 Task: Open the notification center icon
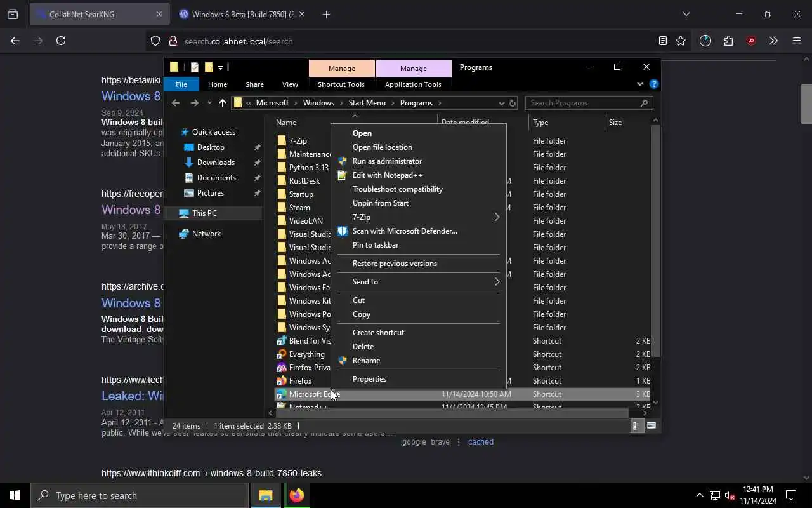791,495
